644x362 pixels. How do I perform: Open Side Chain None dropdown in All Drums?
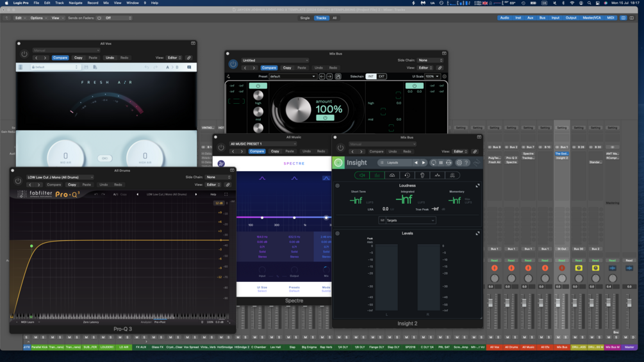[218, 177]
